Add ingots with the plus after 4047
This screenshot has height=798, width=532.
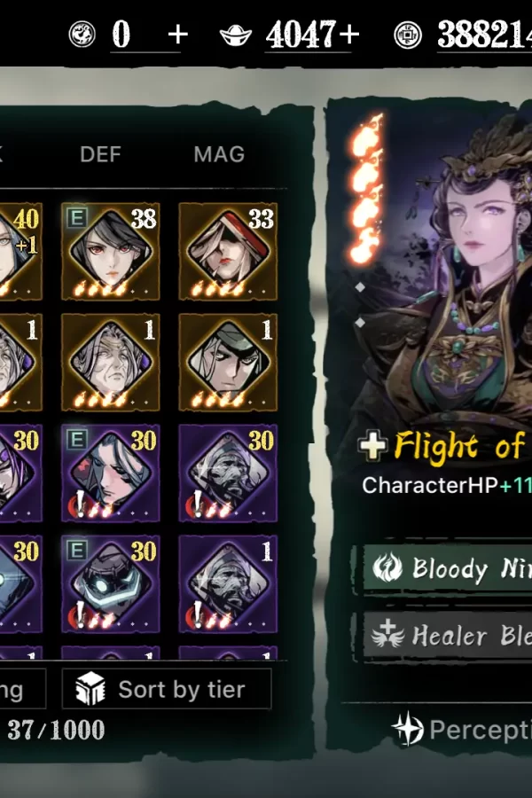tap(349, 35)
